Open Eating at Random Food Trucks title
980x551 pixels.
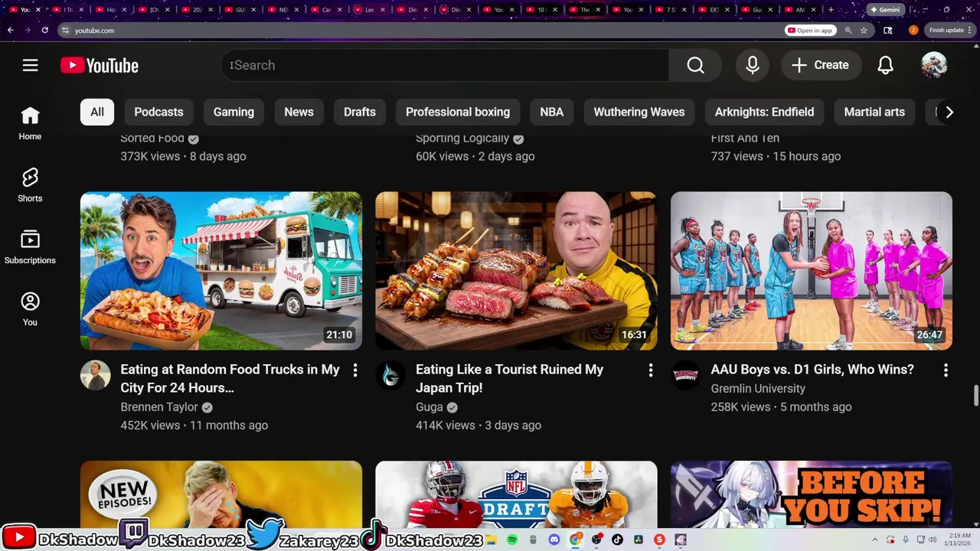pos(230,378)
